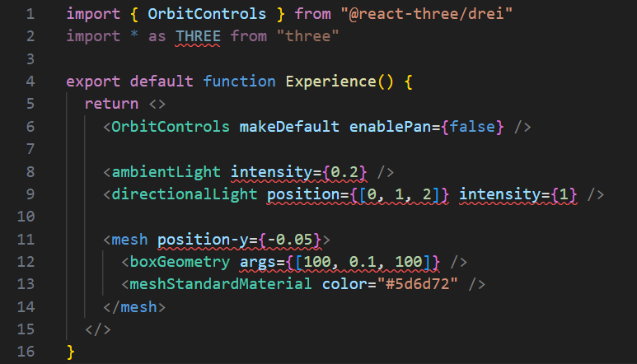637x364 pixels.
Task: Click the "three" module string
Action: (307, 36)
